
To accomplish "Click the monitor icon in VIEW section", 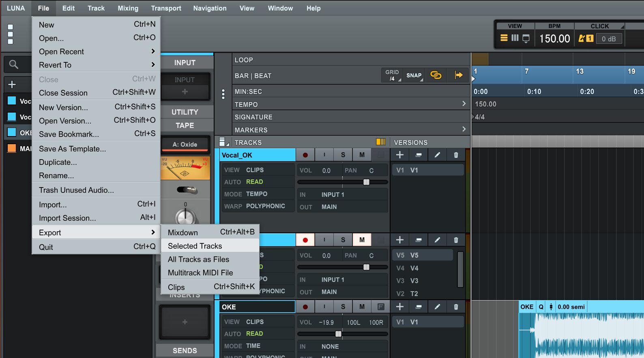I will point(526,38).
